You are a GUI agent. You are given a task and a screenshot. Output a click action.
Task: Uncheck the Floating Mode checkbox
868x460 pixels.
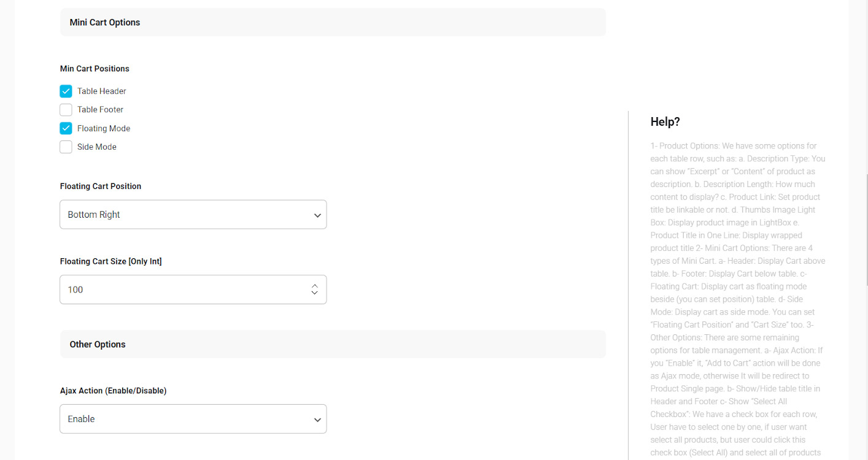click(x=66, y=128)
